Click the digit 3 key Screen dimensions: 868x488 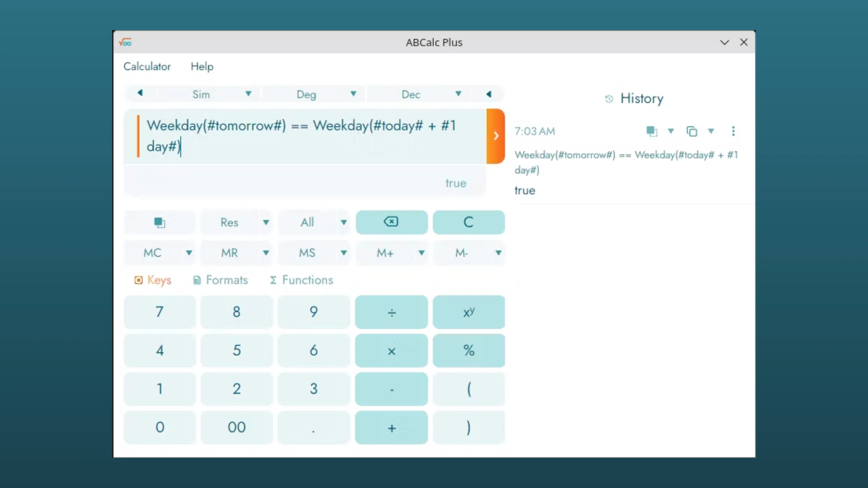pyautogui.click(x=314, y=389)
